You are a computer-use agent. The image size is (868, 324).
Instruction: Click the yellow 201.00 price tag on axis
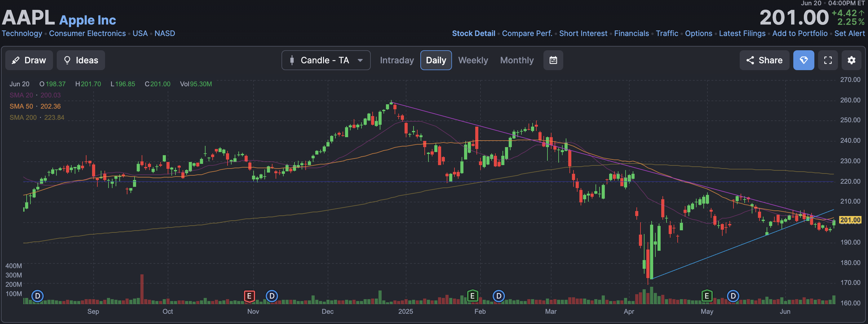850,220
